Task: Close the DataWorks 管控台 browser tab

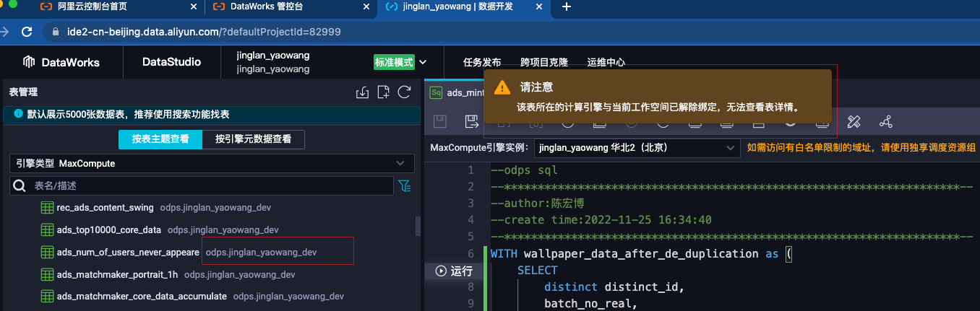Action: click(365, 6)
